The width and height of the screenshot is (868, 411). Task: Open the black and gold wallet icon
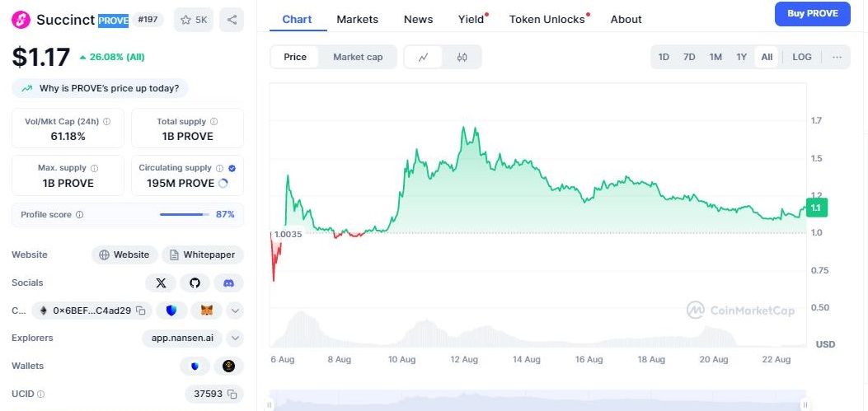pos(228,366)
